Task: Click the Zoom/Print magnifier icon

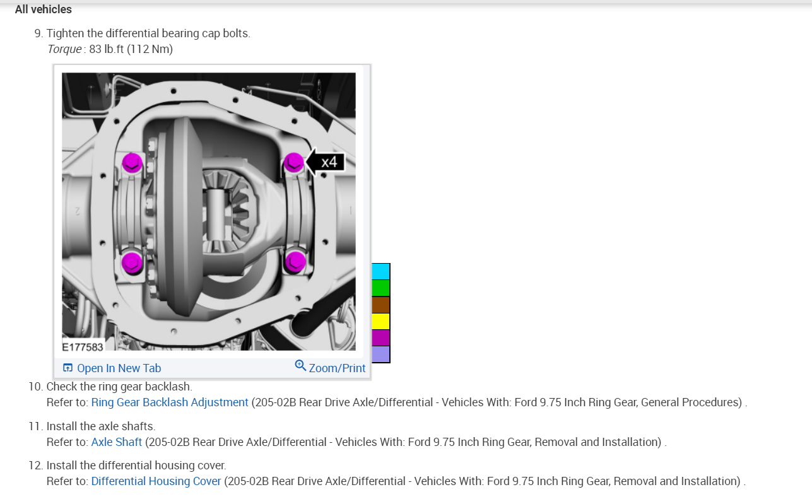Action: 300,366
